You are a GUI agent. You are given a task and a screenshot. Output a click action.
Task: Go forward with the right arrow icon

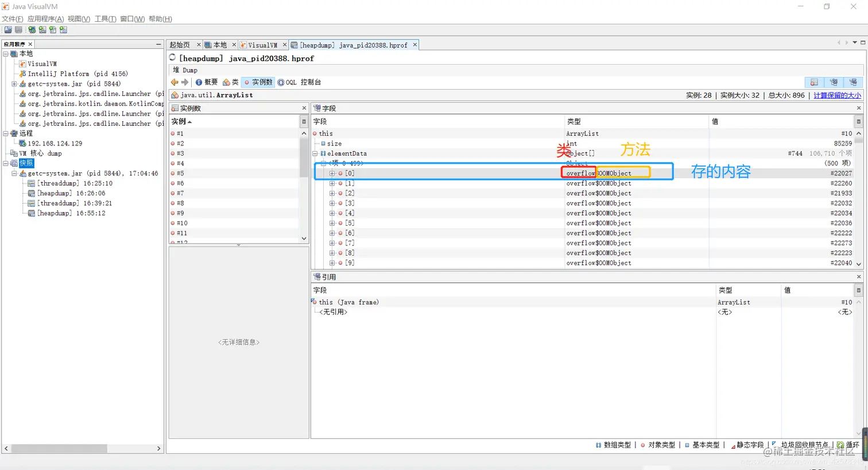pyautogui.click(x=184, y=82)
